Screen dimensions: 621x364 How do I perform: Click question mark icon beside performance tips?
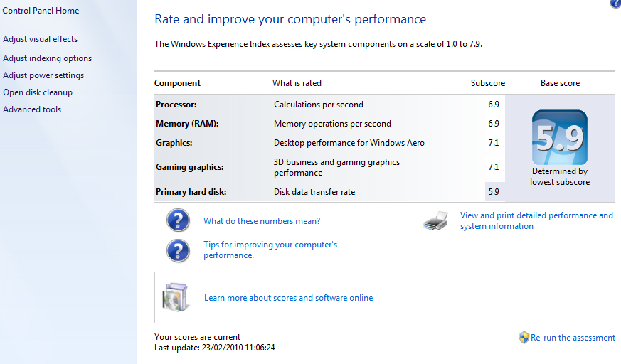click(178, 250)
